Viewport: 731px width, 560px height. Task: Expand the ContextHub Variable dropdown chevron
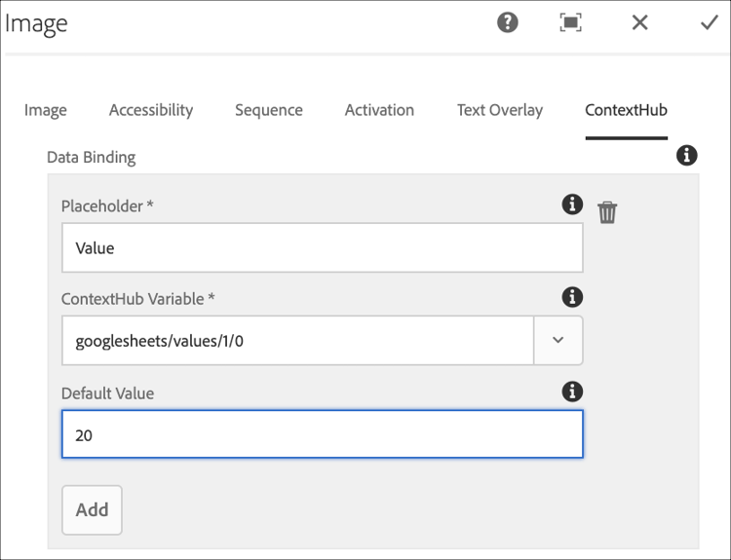click(x=558, y=340)
